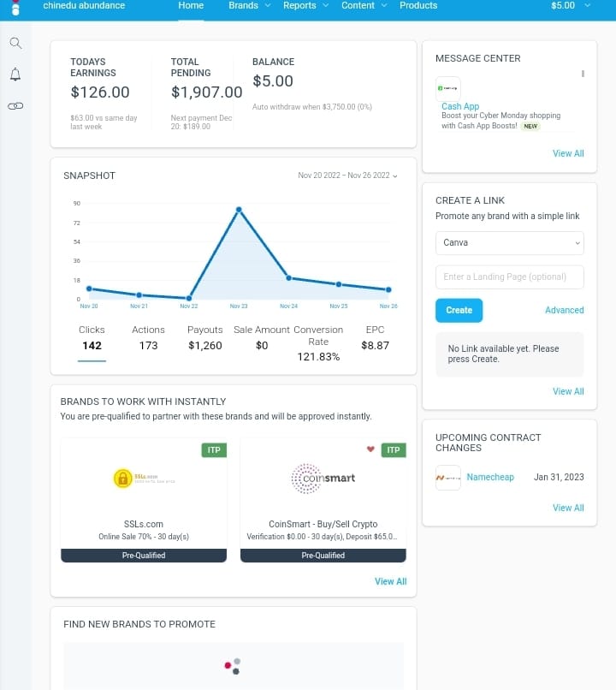The image size is (616, 690).
Task: Open the Namecheap contract link
Action: 490,478
